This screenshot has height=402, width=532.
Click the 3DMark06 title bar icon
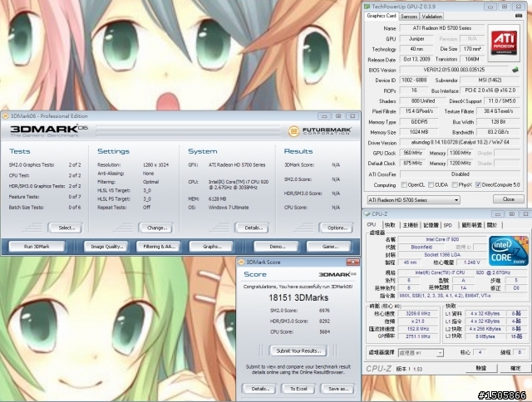(6, 116)
